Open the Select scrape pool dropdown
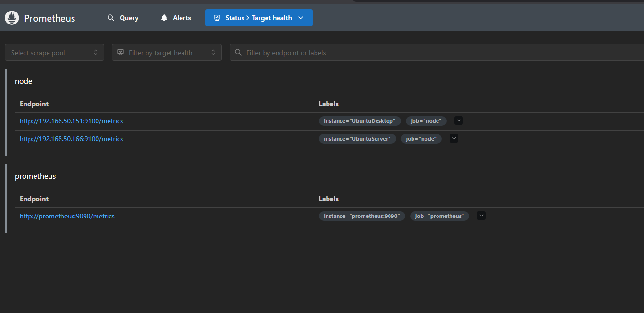 [54, 52]
